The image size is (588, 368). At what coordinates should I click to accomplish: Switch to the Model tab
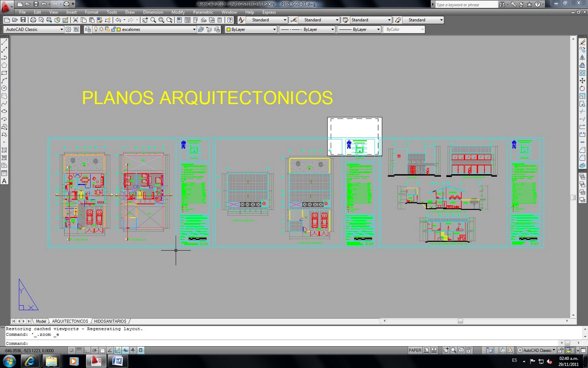click(x=41, y=321)
